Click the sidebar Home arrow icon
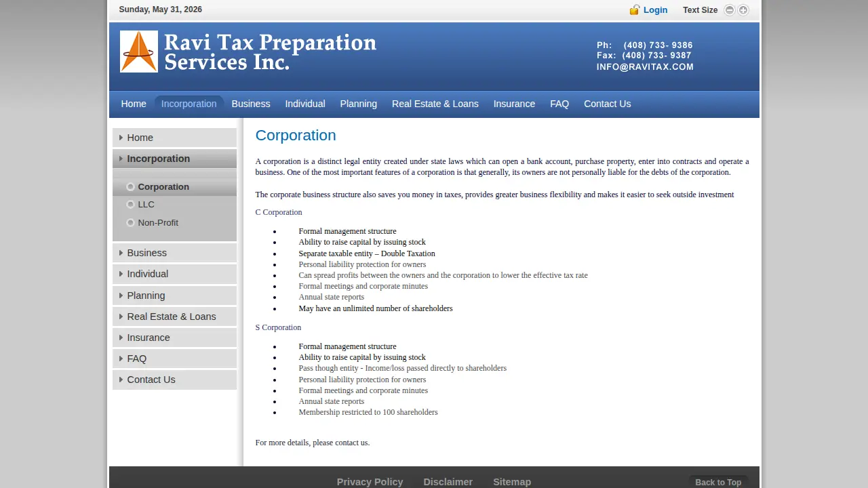 tap(121, 138)
